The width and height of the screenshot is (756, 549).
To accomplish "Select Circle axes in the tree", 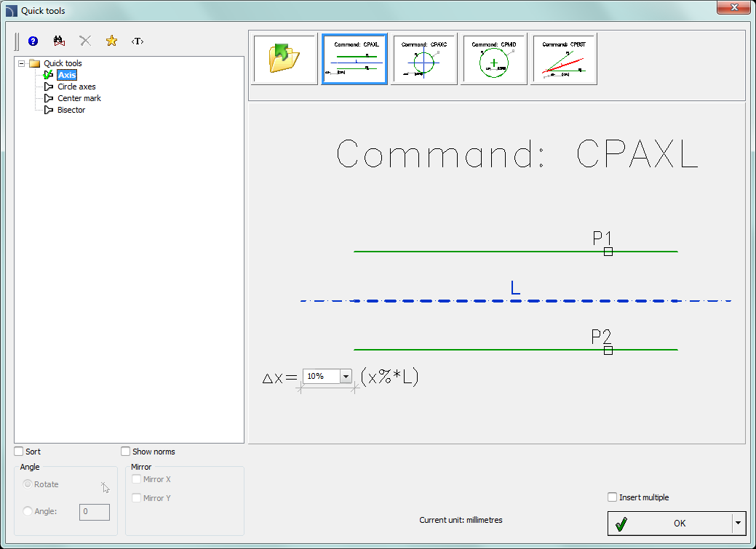I will coord(76,87).
